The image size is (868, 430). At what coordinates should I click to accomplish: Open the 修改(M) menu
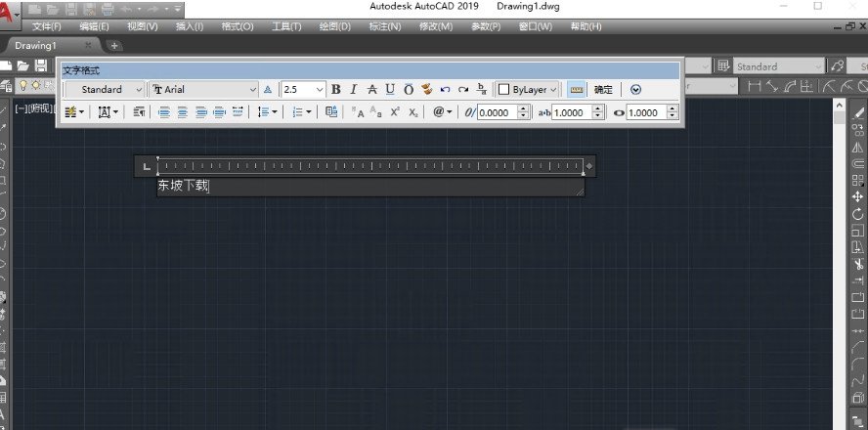(436, 26)
